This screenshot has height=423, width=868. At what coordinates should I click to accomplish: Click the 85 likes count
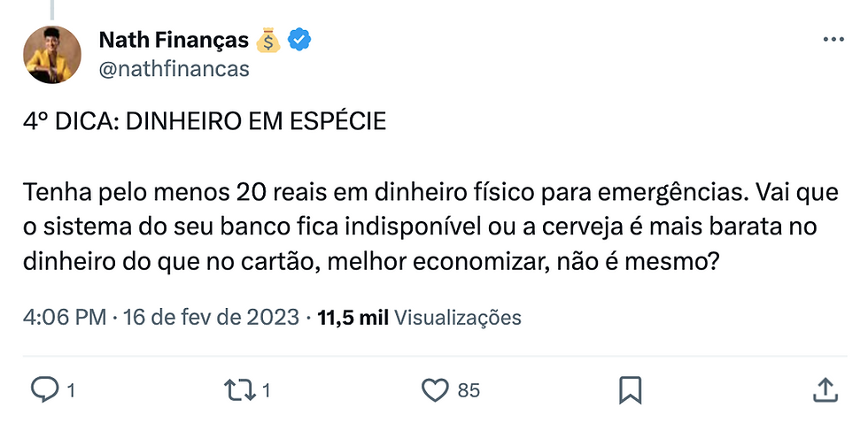[x=469, y=390]
